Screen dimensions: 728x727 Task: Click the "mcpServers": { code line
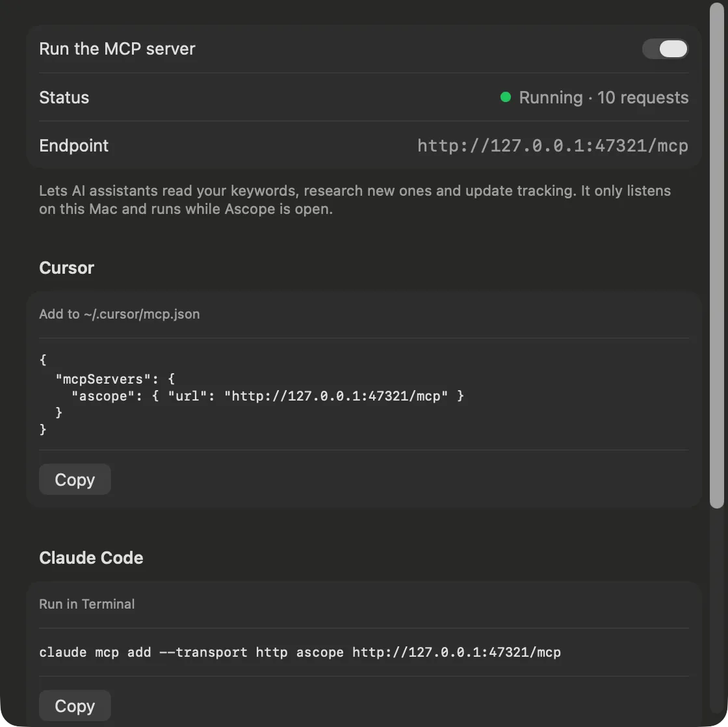click(x=115, y=378)
